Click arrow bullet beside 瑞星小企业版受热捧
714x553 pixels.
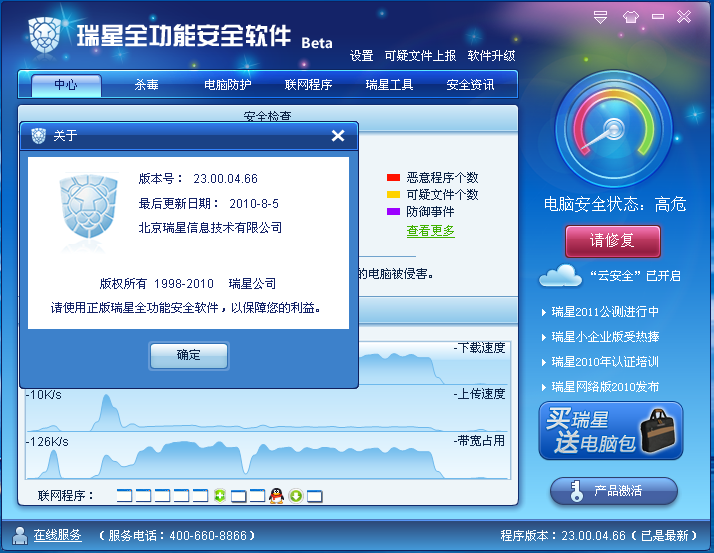544,338
